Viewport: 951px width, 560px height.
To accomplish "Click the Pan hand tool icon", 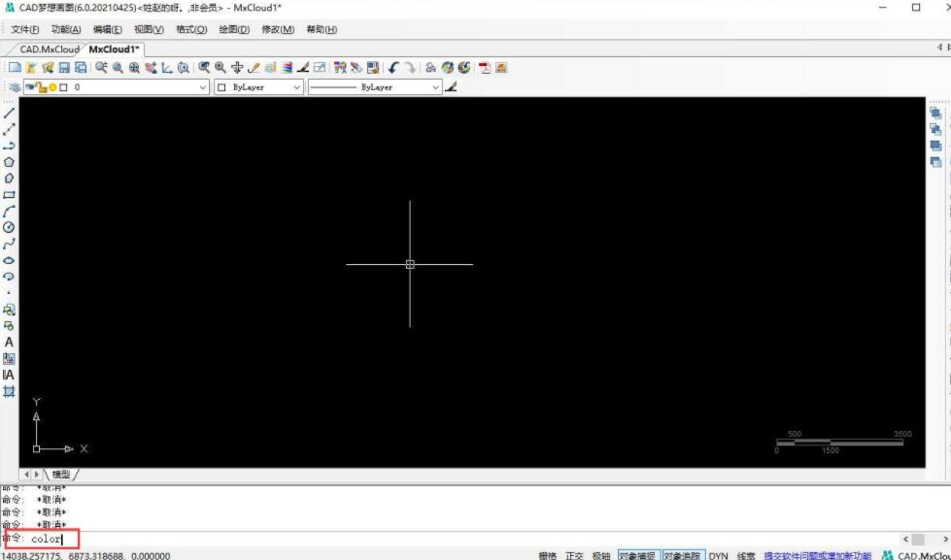I will (x=237, y=68).
